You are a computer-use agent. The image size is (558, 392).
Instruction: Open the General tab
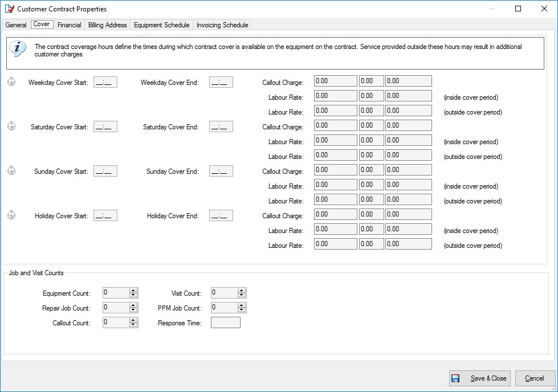(15, 25)
